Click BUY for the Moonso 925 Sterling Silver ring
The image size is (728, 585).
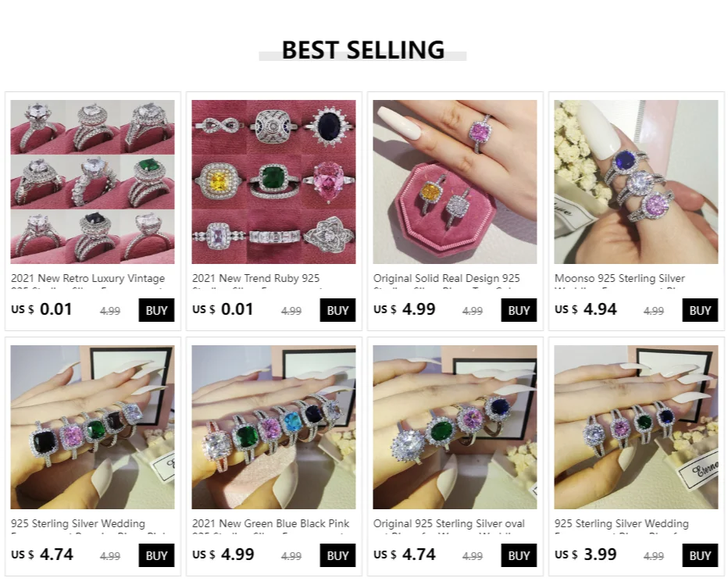[x=700, y=310]
